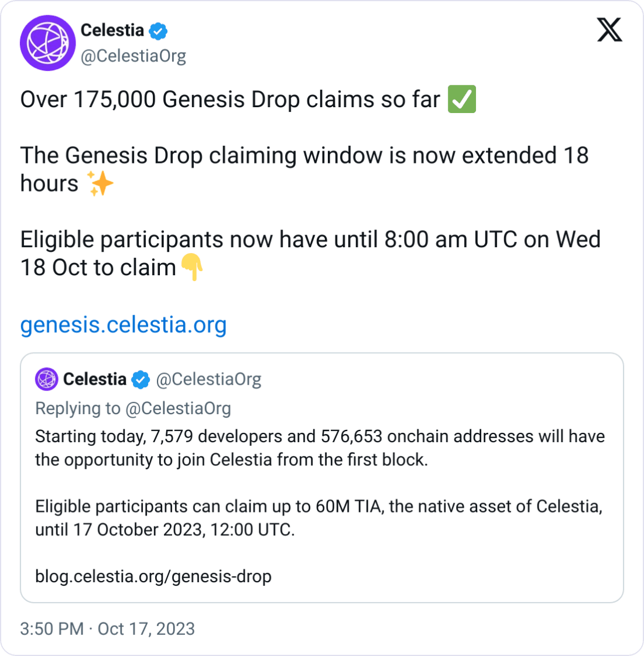Click the '3:50 PM · Oct 17, 2023' timestamp

tap(107, 628)
